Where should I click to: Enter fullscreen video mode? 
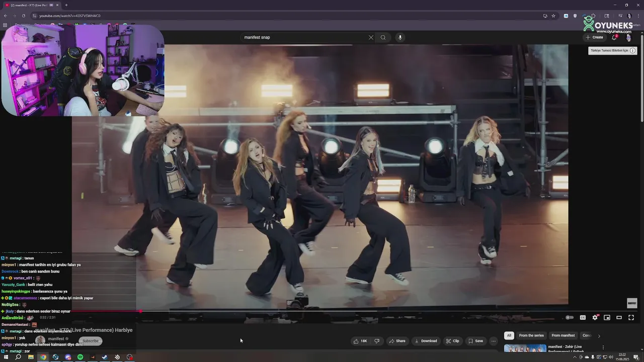coord(631,317)
